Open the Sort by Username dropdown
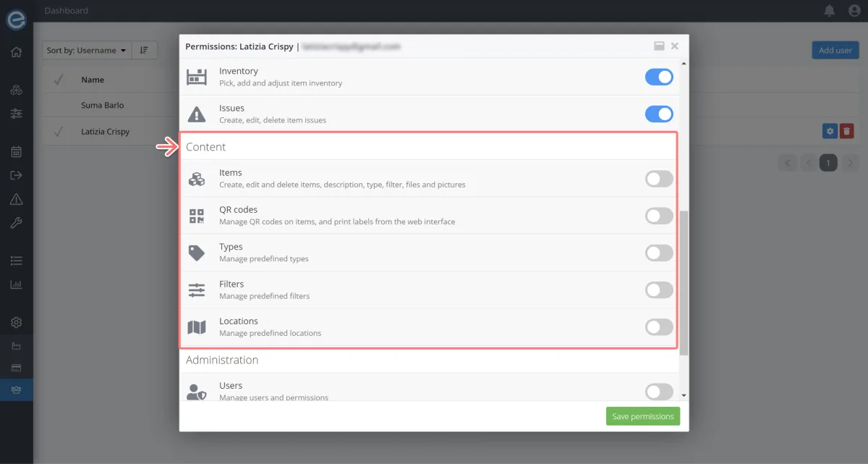868x464 pixels. coord(86,51)
